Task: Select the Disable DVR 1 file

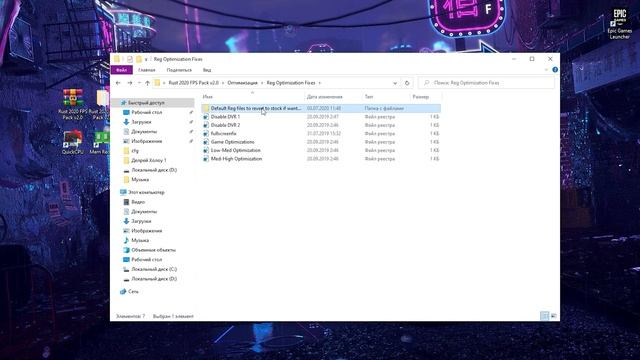Action: (x=321, y=117)
